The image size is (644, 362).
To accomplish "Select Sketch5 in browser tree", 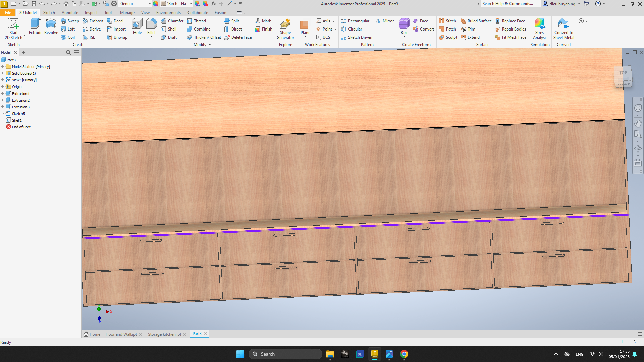I will pos(18,114).
